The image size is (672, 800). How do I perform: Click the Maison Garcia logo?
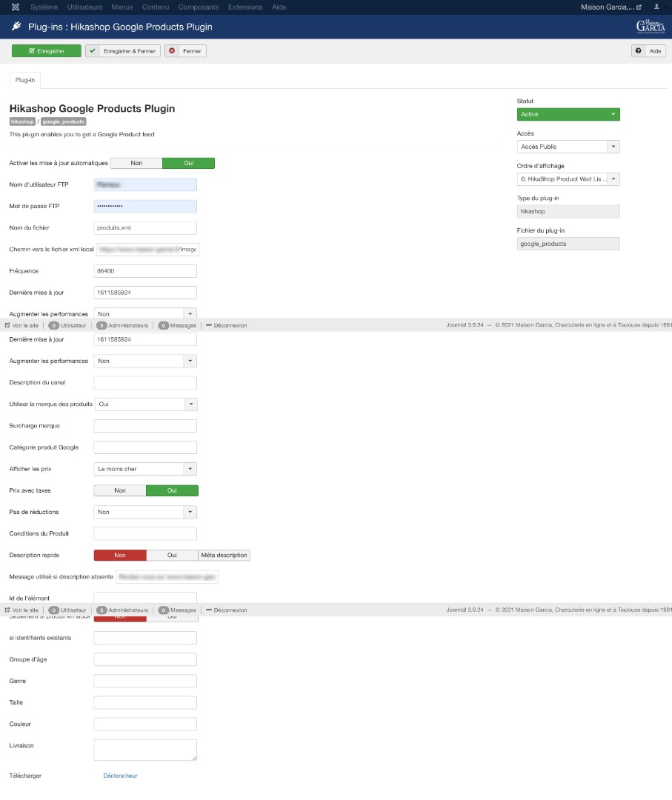651,27
